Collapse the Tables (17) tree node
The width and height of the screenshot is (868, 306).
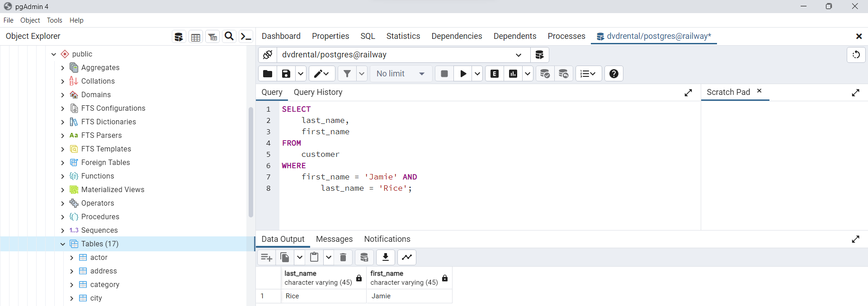coord(63,244)
